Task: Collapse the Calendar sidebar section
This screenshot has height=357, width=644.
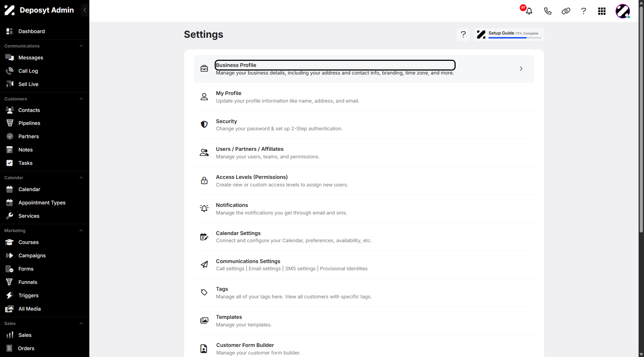Action: point(81,178)
